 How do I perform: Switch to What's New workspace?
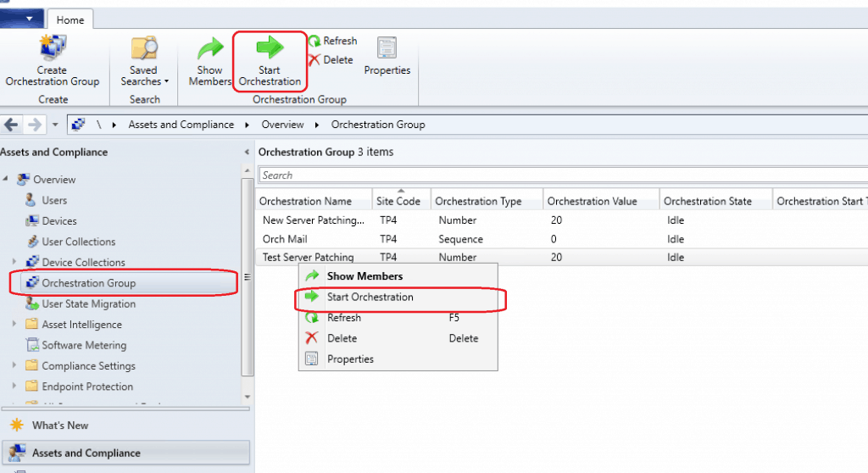[x=59, y=426]
